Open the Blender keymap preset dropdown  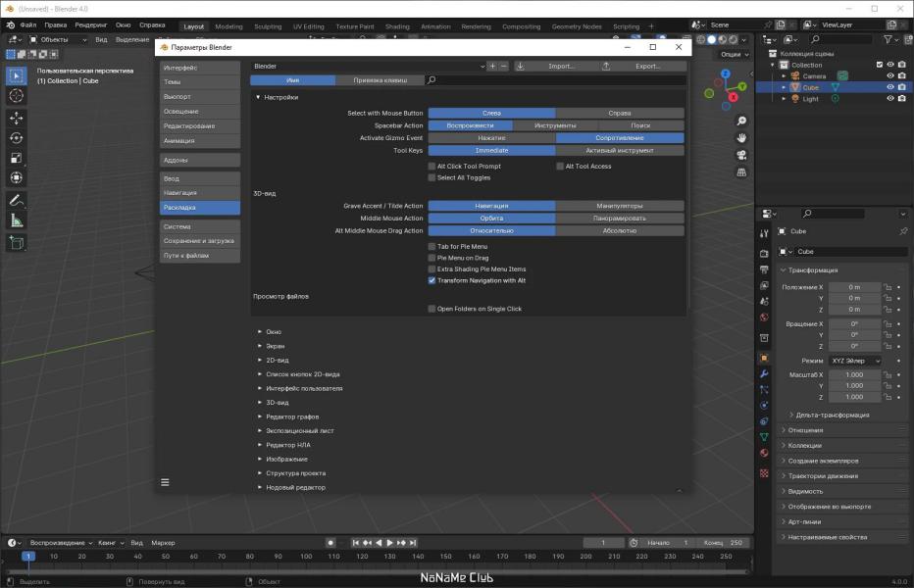[369, 66]
